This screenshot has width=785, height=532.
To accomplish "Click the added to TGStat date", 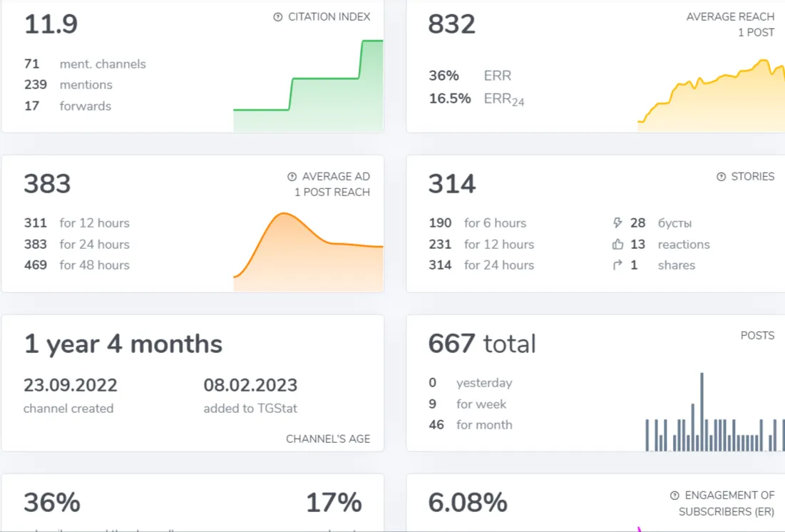I will click(x=250, y=385).
